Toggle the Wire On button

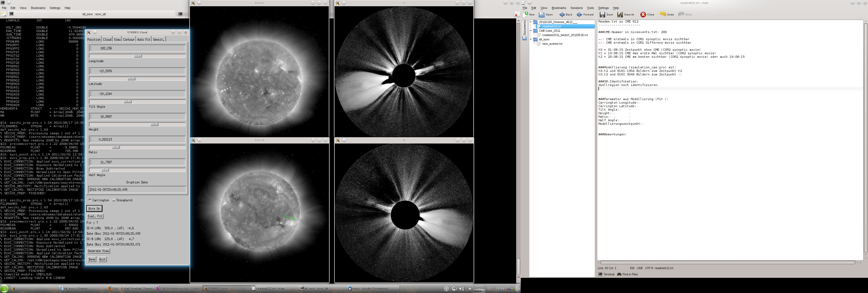coord(94,209)
